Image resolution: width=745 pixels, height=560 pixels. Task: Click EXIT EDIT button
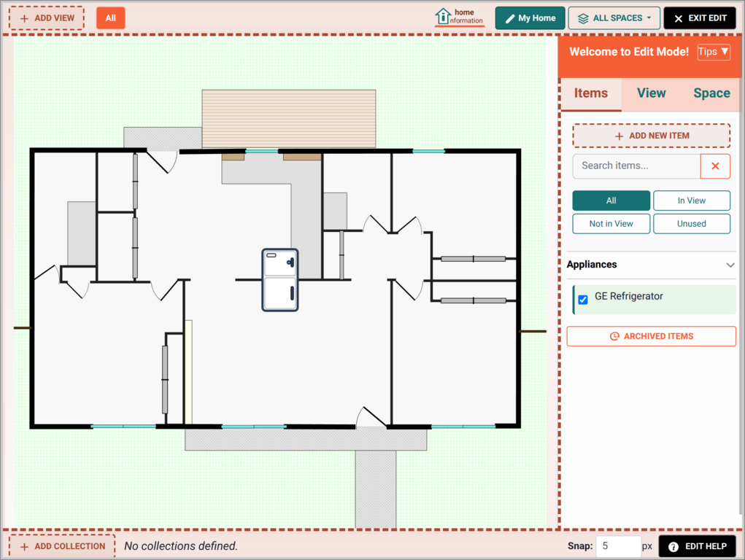point(700,18)
